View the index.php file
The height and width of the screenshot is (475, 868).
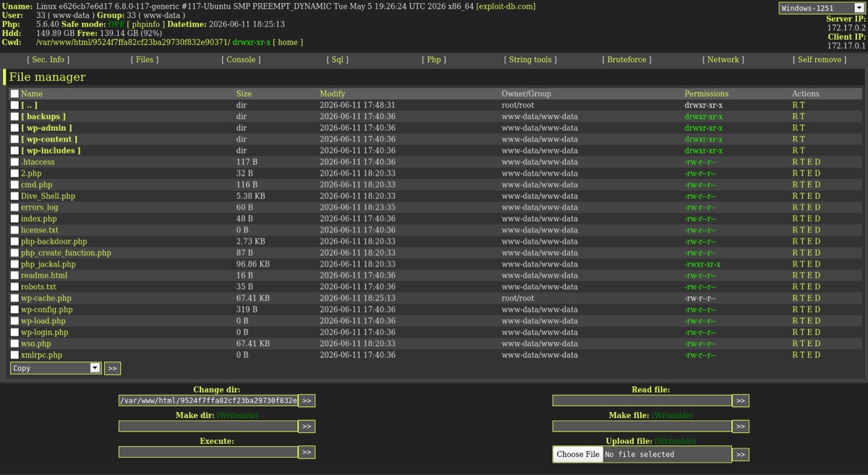[39, 219]
